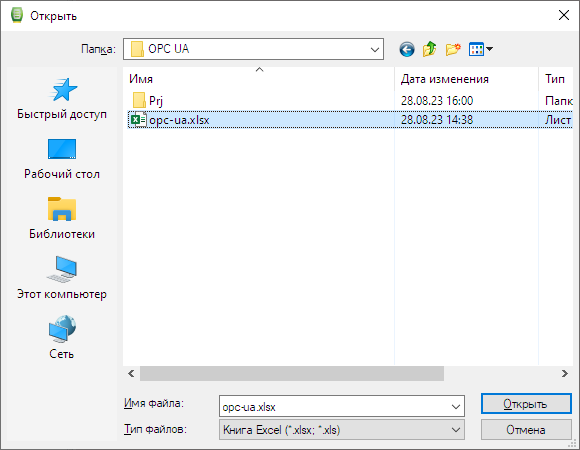Open Библиотеки in sidebar
This screenshot has width=580, height=450.
(x=62, y=219)
